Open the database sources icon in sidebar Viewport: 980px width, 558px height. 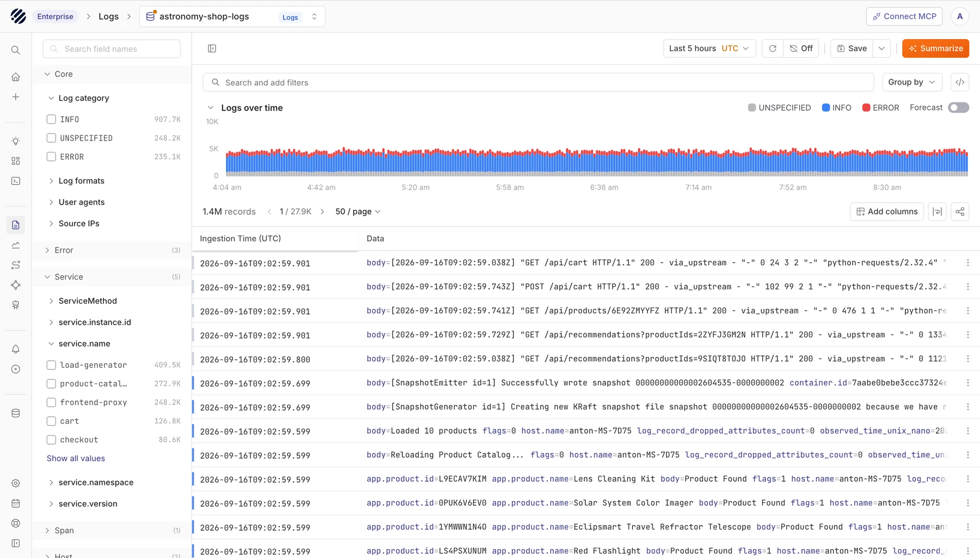tap(16, 413)
